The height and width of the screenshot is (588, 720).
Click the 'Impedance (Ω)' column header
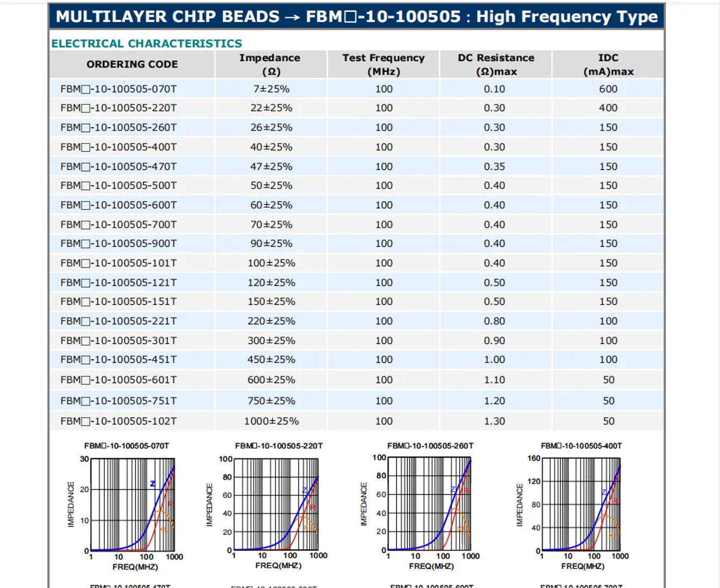tap(271, 64)
